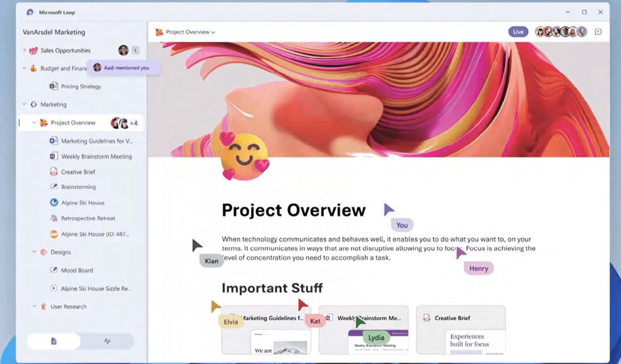Open the Creative Brief card

tap(461, 330)
